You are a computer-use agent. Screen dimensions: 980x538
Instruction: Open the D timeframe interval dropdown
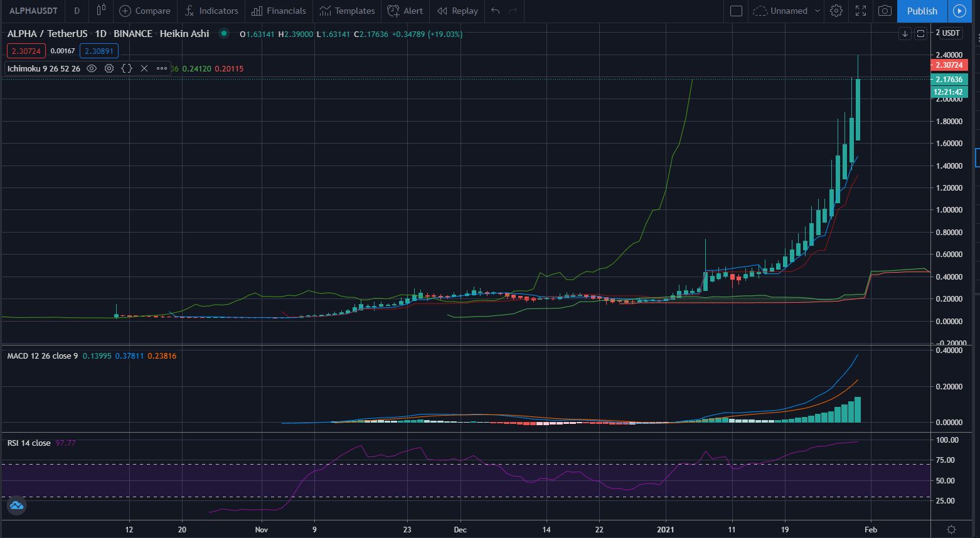(x=77, y=11)
